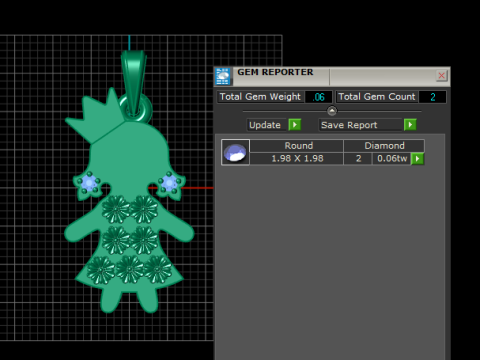Click the green arrow beside Update
The width and height of the screenshot is (480, 360).
click(295, 125)
